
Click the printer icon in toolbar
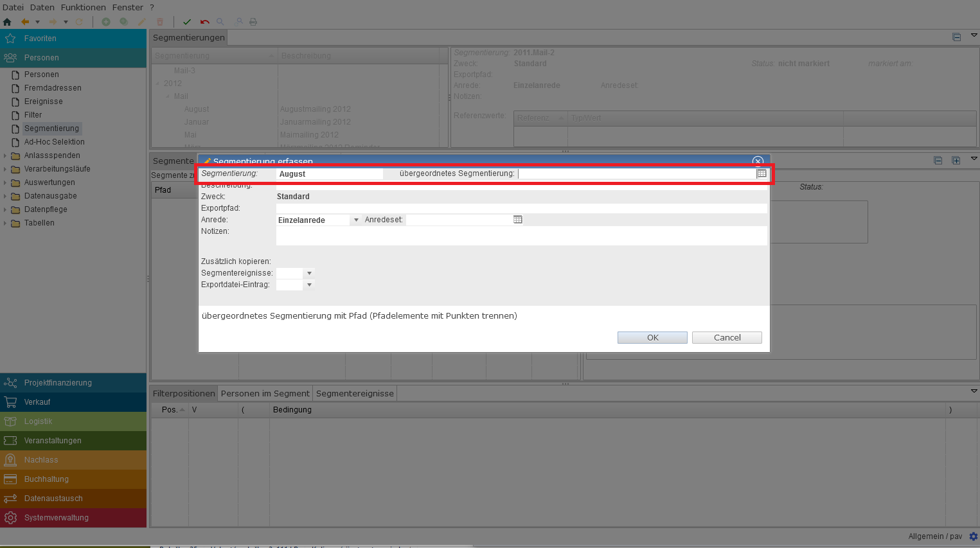click(253, 22)
